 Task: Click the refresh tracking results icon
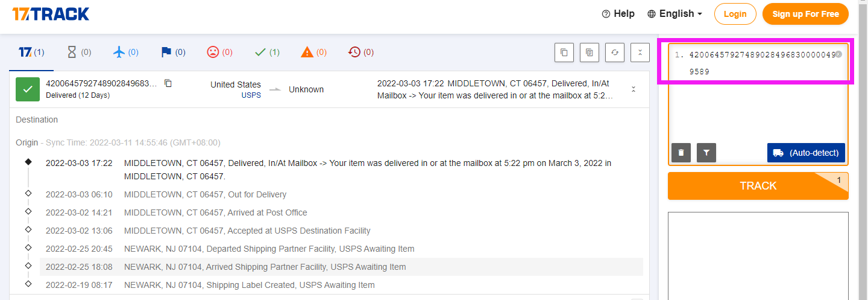click(x=615, y=53)
